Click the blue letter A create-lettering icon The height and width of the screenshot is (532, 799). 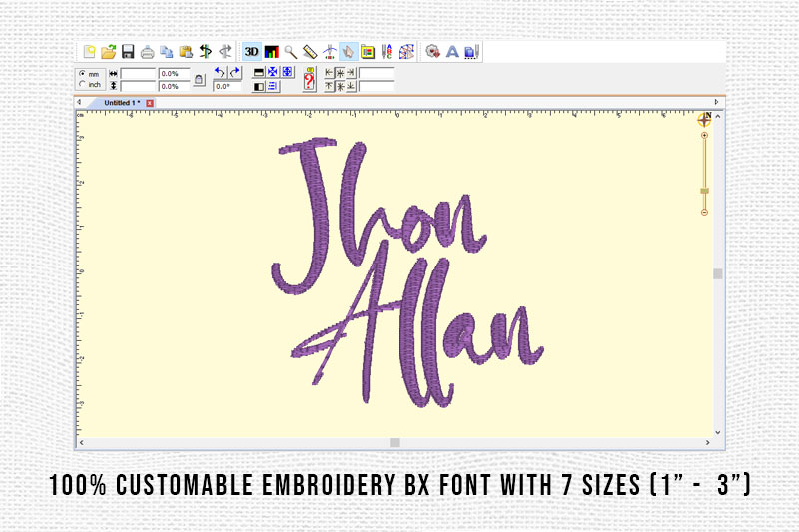(452, 52)
